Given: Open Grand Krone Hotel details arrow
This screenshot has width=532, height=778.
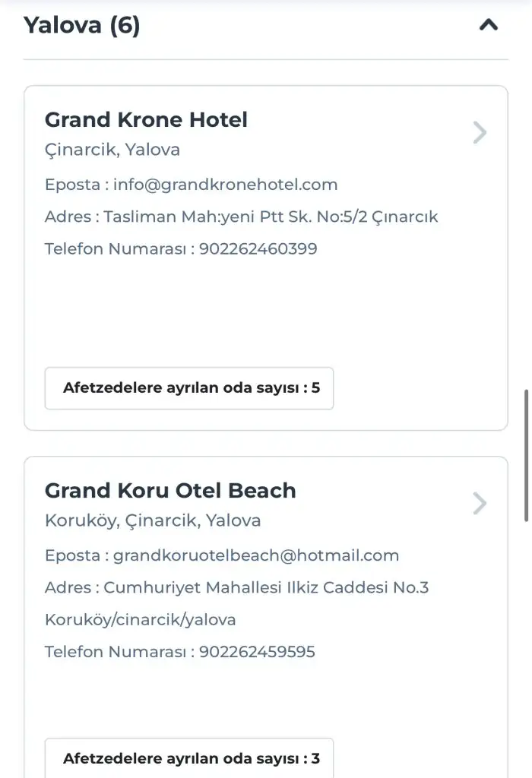Looking at the screenshot, I should pyautogui.click(x=480, y=133).
